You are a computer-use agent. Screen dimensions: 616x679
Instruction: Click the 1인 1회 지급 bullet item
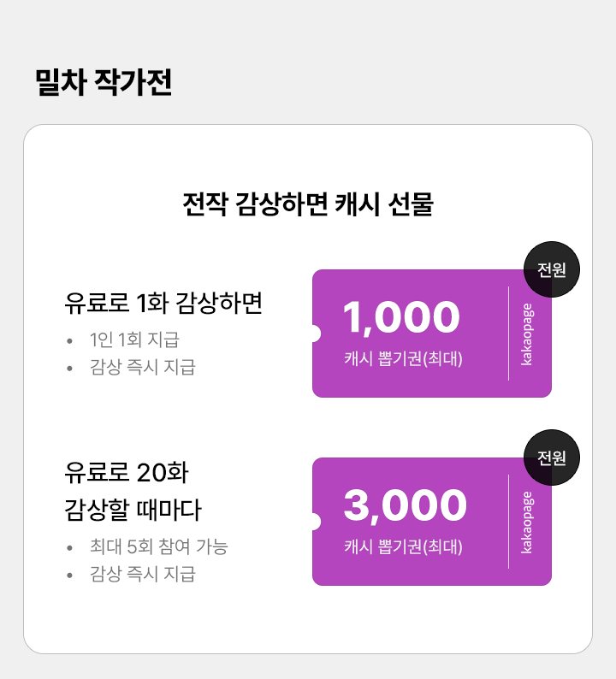[134, 339]
